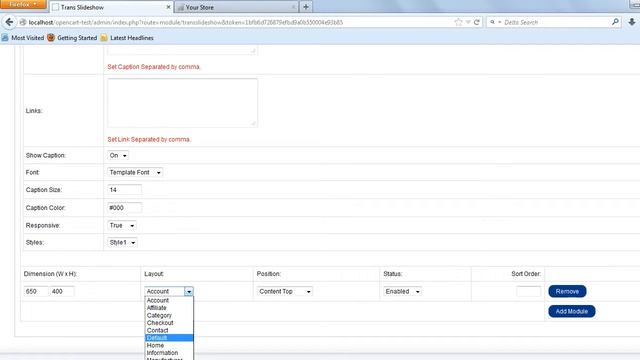Image resolution: width=640 pixels, height=360 pixels.
Task: Open the Show Caption dropdown
Action: [x=118, y=156]
